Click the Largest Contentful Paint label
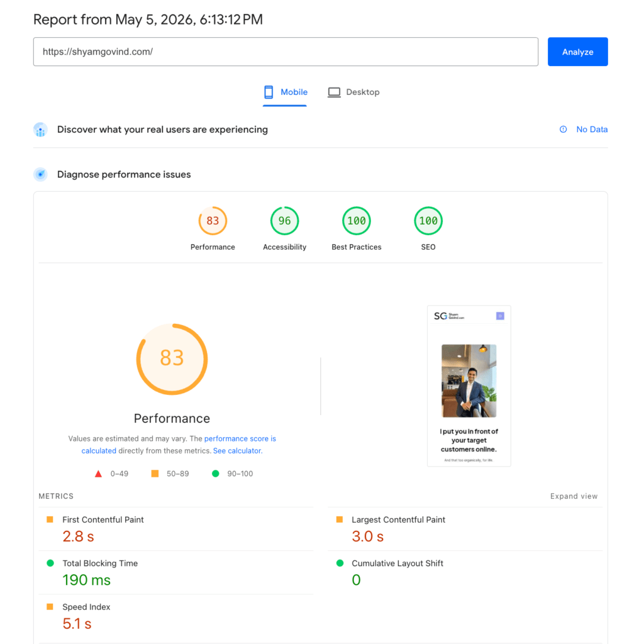This screenshot has height=644, width=644. pyautogui.click(x=398, y=519)
